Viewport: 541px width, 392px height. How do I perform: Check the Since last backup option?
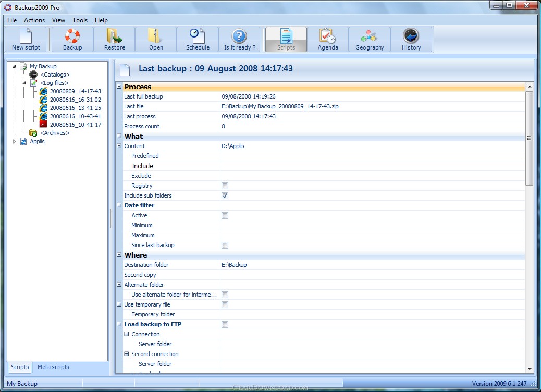pyautogui.click(x=225, y=246)
